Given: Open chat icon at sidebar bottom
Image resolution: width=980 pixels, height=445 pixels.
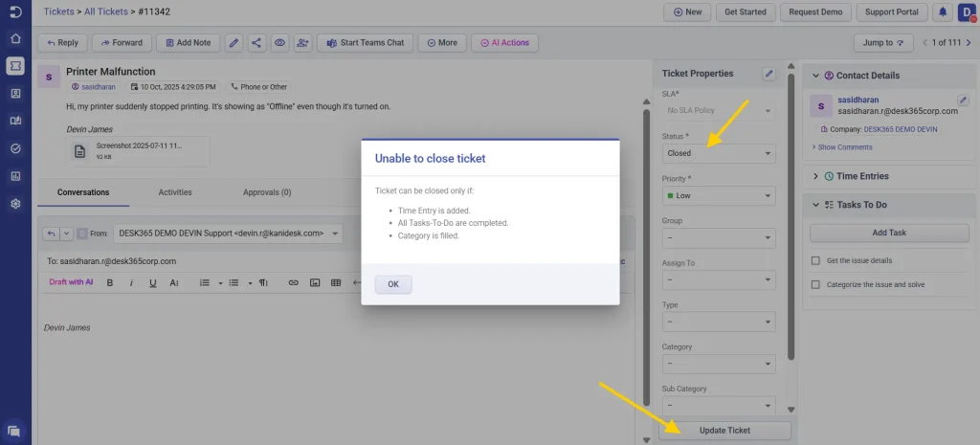Looking at the screenshot, I should [x=14, y=431].
